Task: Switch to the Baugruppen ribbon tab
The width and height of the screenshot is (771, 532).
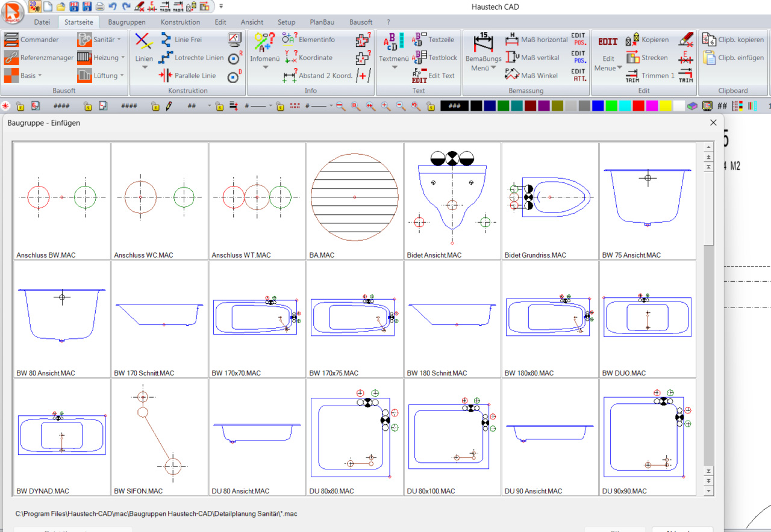Action: (126, 22)
